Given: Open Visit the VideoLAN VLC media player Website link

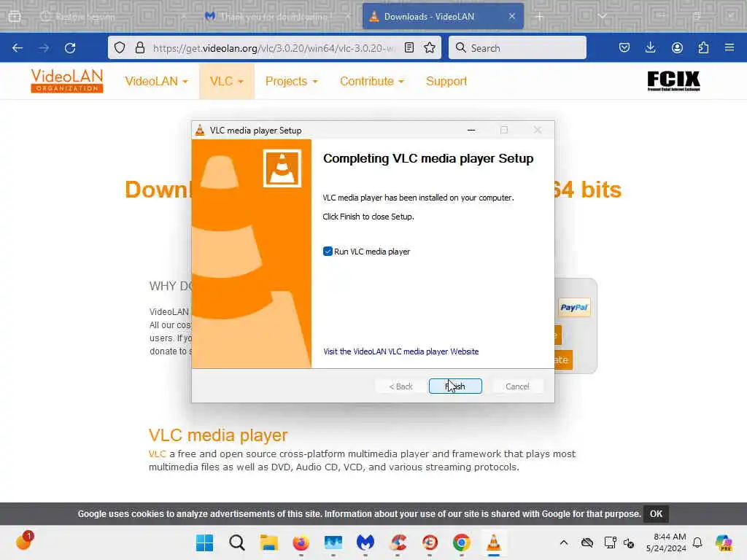Looking at the screenshot, I should (400, 351).
